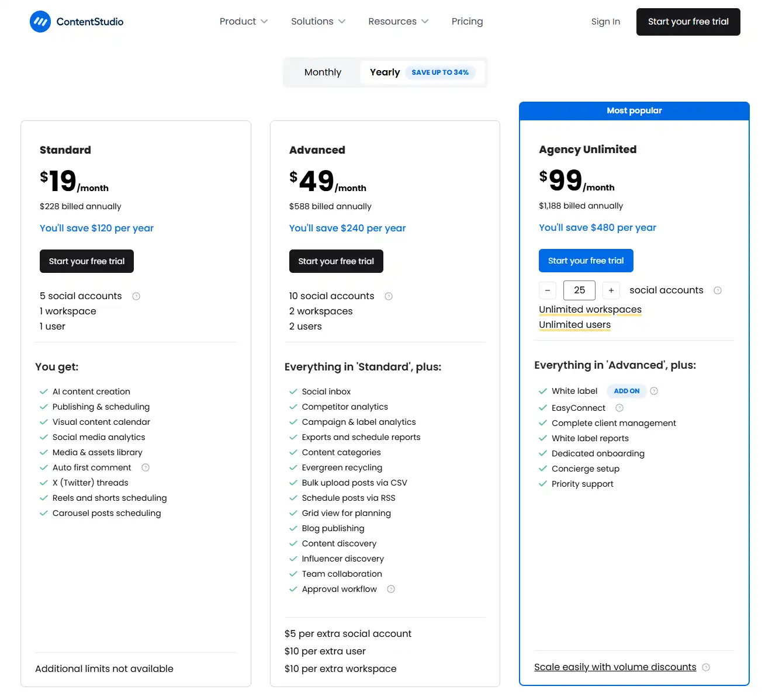Decrease social accounts with minus button
The width and height of the screenshot is (772, 700).
click(x=548, y=290)
